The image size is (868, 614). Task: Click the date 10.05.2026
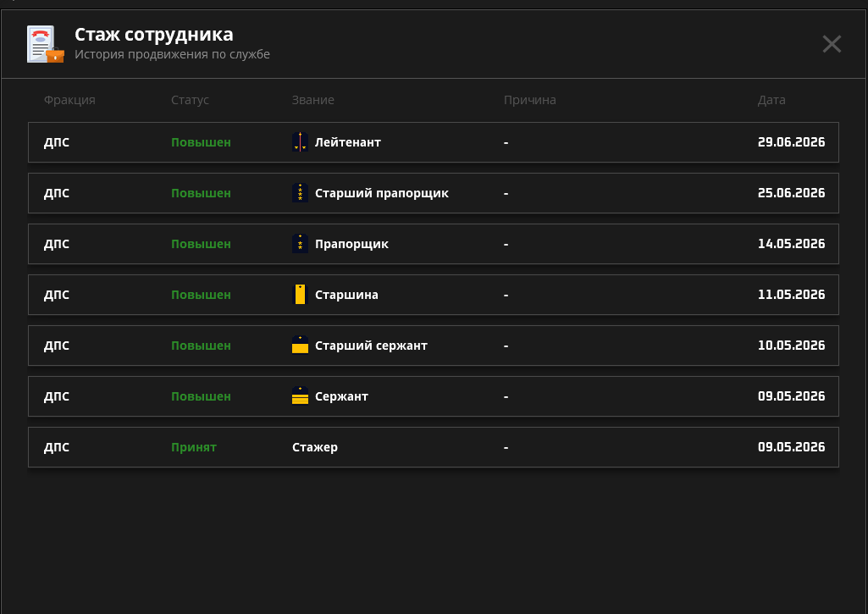click(x=791, y=346)
